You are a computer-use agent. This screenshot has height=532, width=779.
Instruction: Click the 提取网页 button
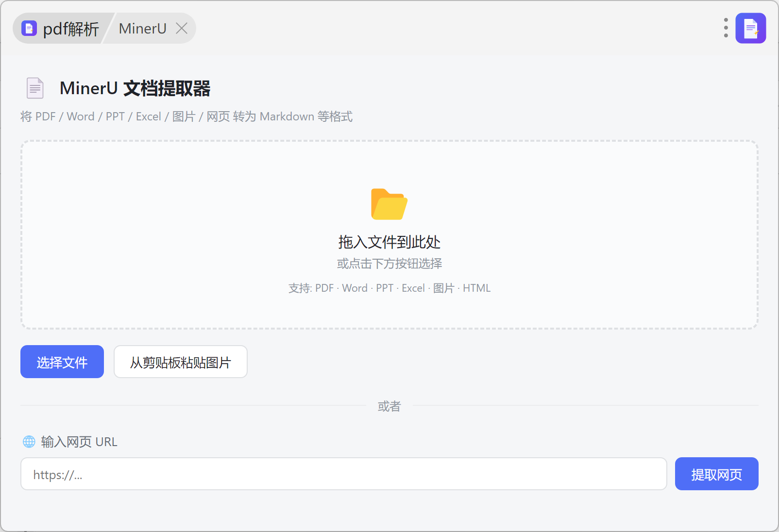point(717,474)
